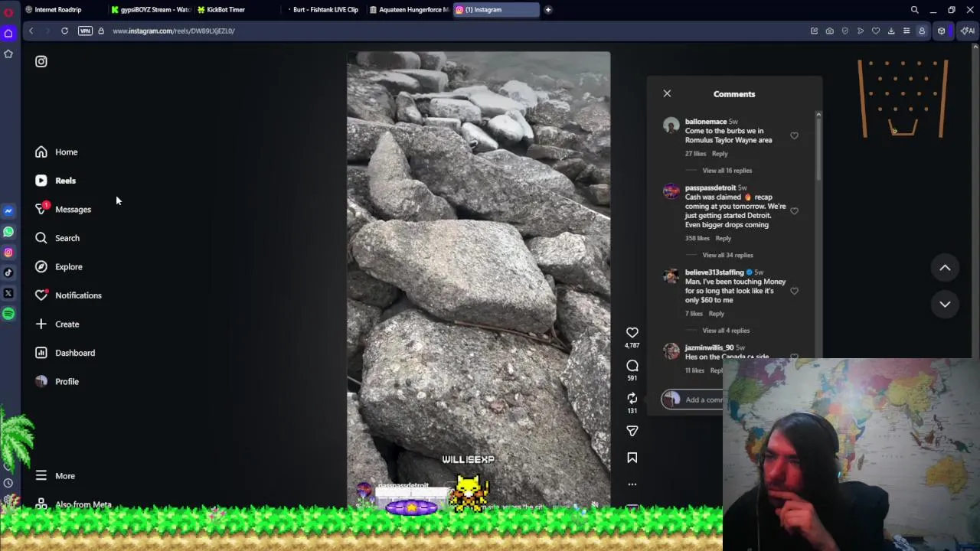This screenshot has width=980, height=551.
Task: Like passpassdetroit's comment
Action: pyautogui.click(x=794, y=210)
